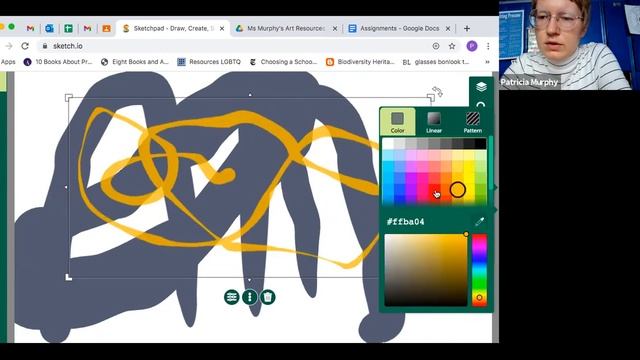
Task: Pick the white swatch in palette
Action: [x=388, y=144]
